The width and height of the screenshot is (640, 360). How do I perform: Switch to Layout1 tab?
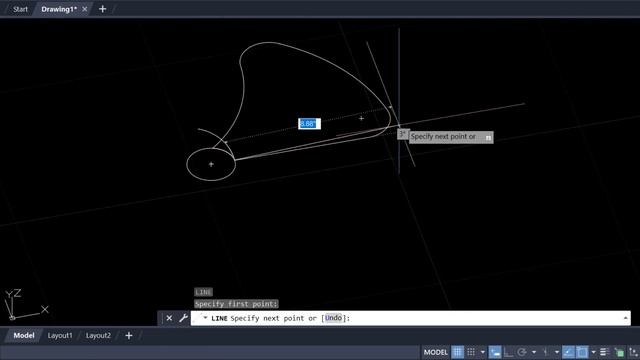[x=60, y=336]
